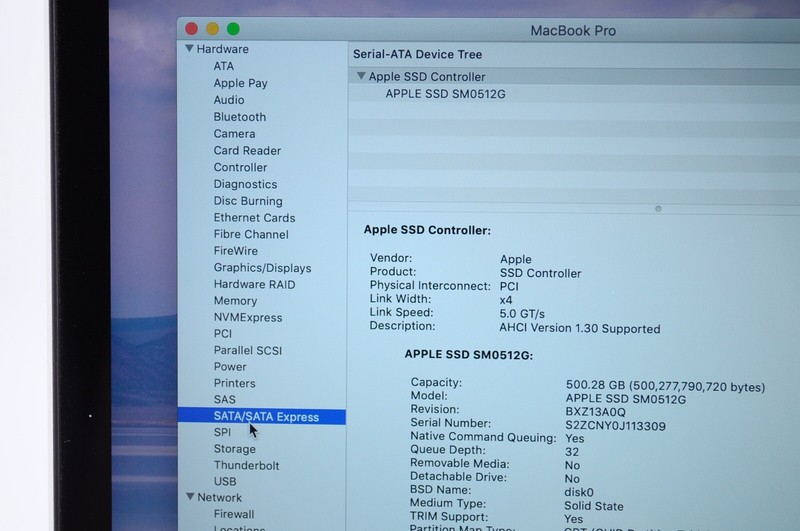Collapse the Hardware section triangle
800x531 pixels.
[189, 48]
